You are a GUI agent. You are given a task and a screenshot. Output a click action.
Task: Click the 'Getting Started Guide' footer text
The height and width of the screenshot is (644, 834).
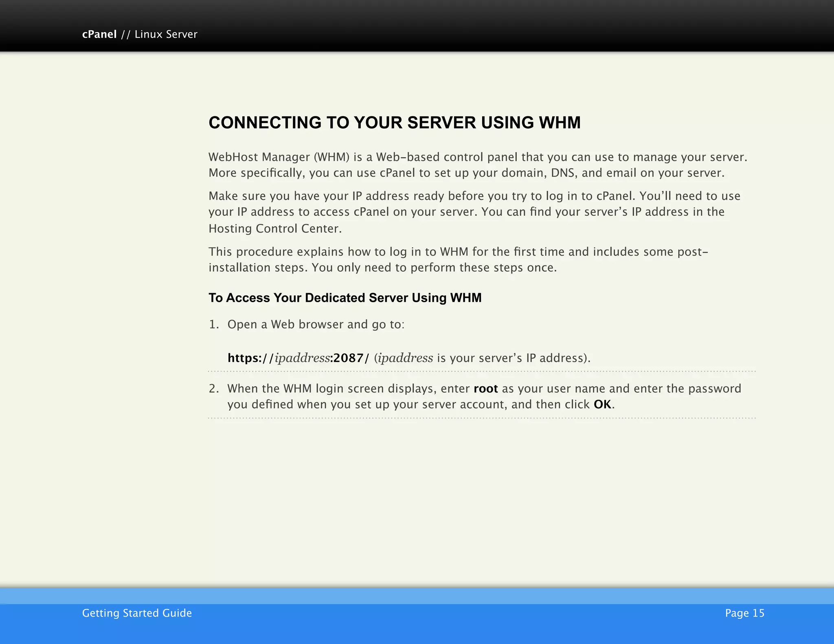(x=137, y=613)
